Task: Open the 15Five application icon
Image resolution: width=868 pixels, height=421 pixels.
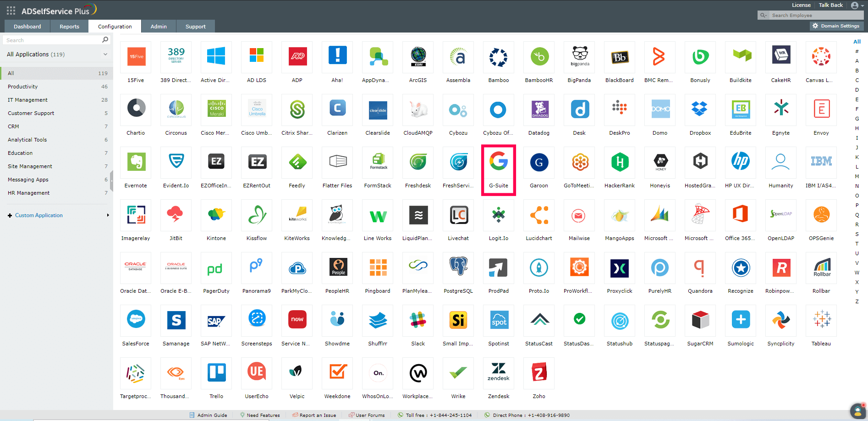Action: pos(136,57)
